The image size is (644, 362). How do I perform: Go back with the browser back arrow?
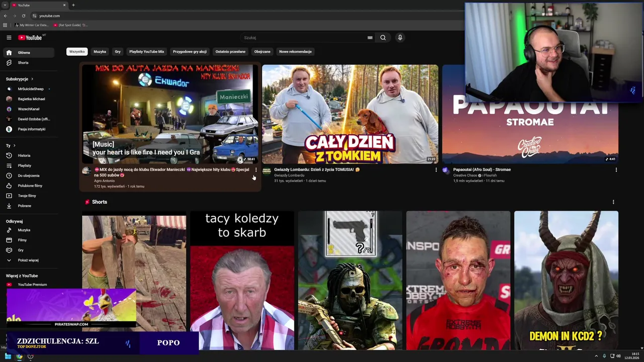[6, 16]
